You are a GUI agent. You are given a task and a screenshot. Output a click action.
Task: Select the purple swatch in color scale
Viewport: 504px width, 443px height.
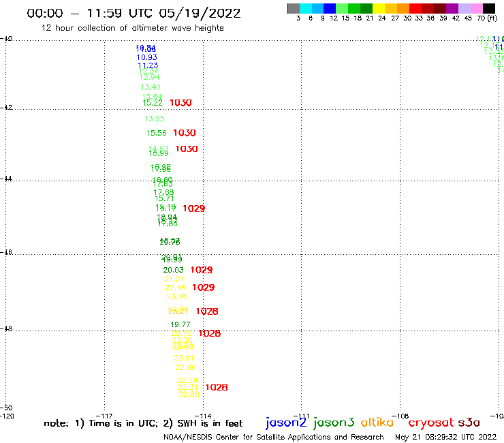pyautogui.click(x=452, y=8)
